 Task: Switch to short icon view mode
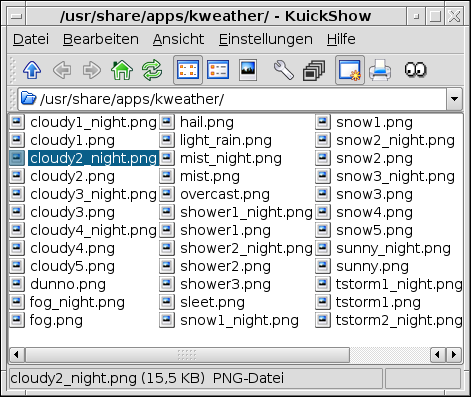(x=188, y=70)
